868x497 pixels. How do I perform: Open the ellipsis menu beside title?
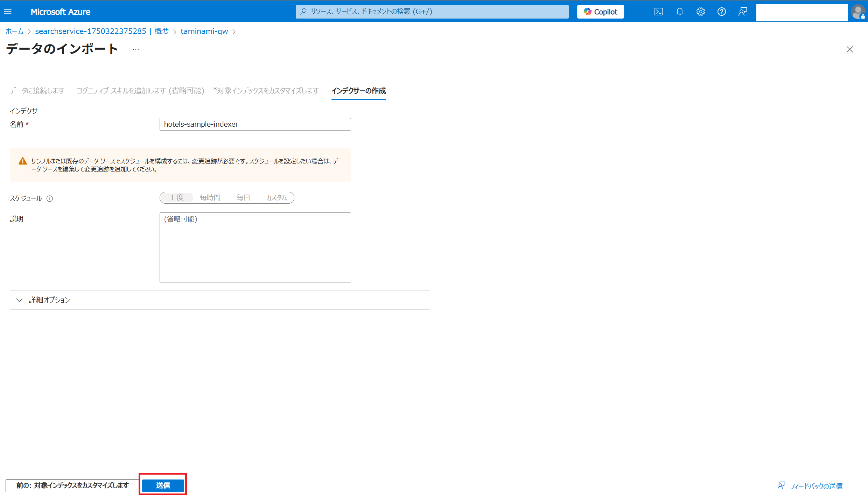tap(136, 49)
